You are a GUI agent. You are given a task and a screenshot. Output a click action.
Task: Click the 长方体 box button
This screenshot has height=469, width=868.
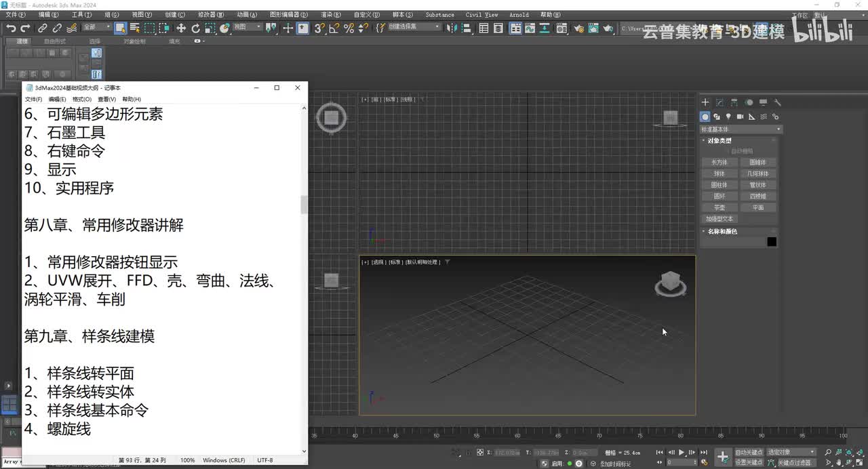click(x=719, y=163)
